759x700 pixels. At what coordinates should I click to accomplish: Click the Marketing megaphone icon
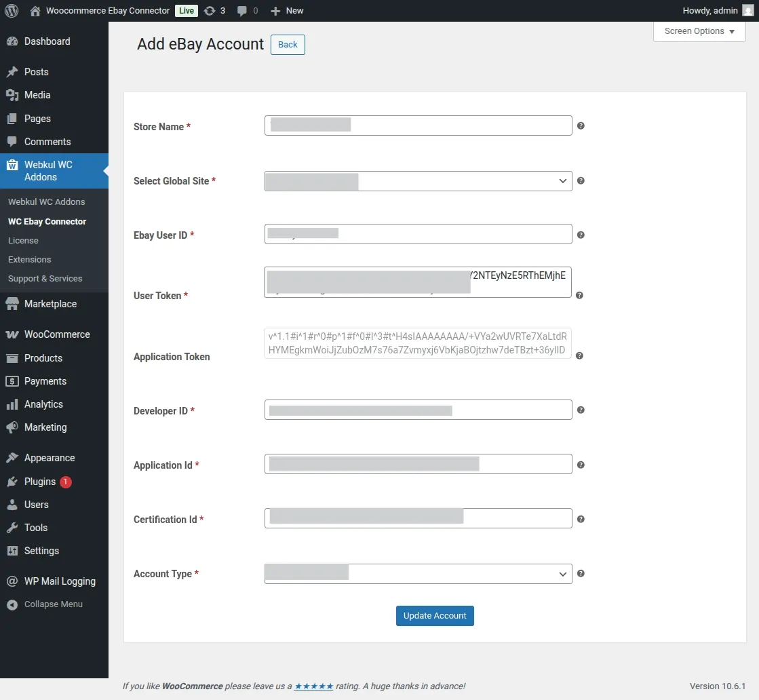[12, 427]
